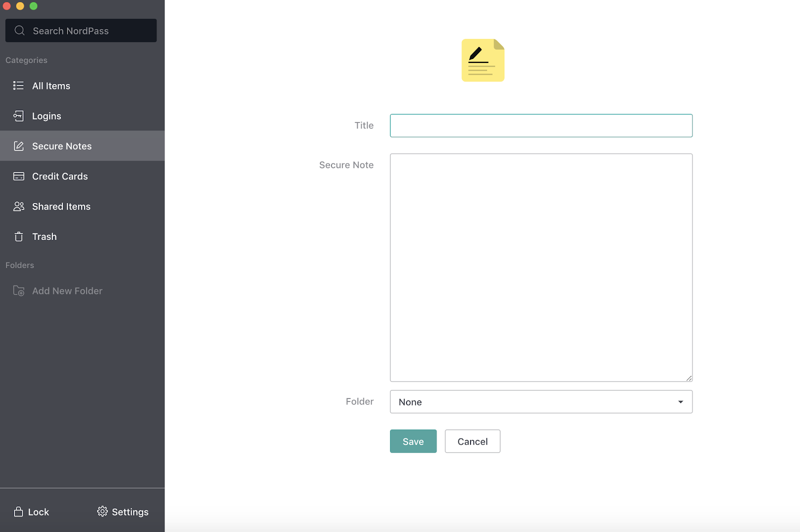Click inside the Secure Note text area
Viewport: 800px width, 532px height.
pyautogui.click(x=541, y=267)
